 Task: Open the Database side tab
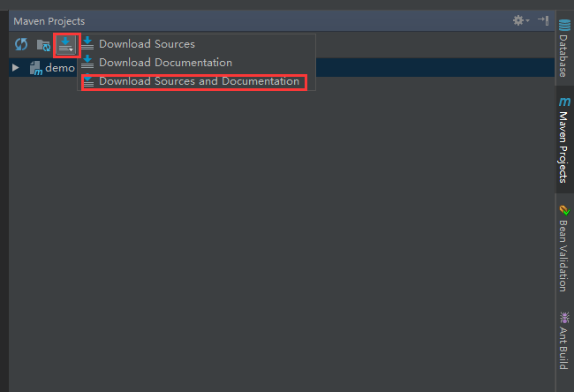(563, 55)
